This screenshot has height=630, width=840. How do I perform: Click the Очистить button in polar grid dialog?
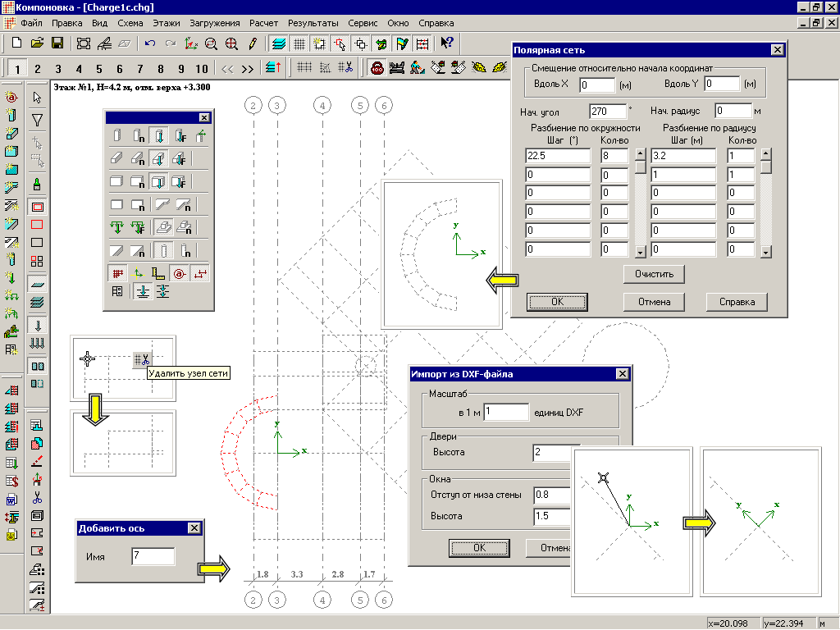[654, 273]
